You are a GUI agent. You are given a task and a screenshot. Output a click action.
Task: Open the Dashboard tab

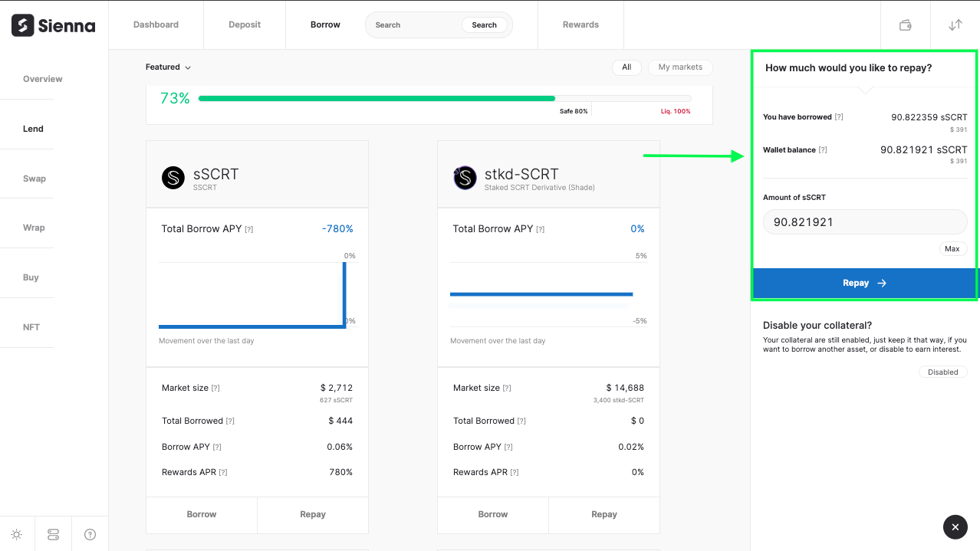pos(156,25)
